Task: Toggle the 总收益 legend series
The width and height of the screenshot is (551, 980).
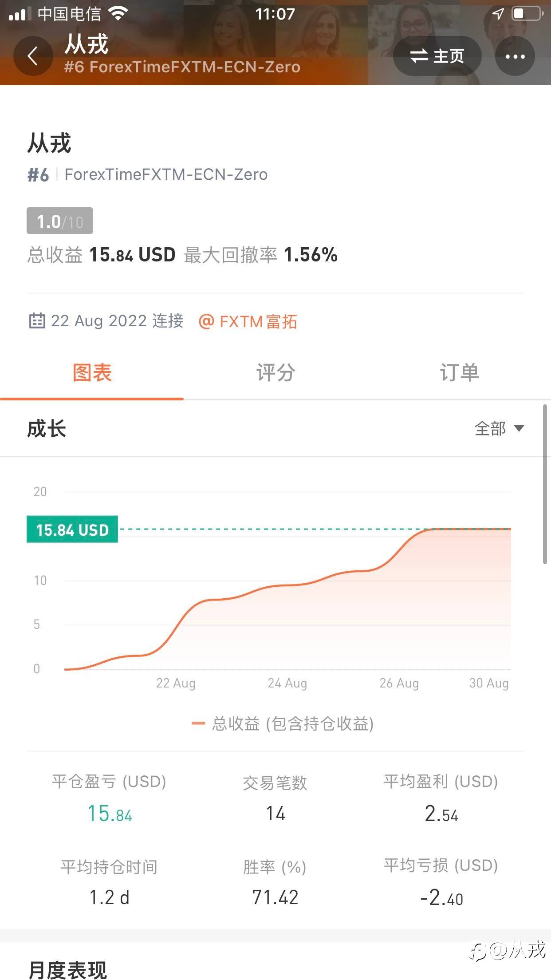Action: click(x=282, y=723)
